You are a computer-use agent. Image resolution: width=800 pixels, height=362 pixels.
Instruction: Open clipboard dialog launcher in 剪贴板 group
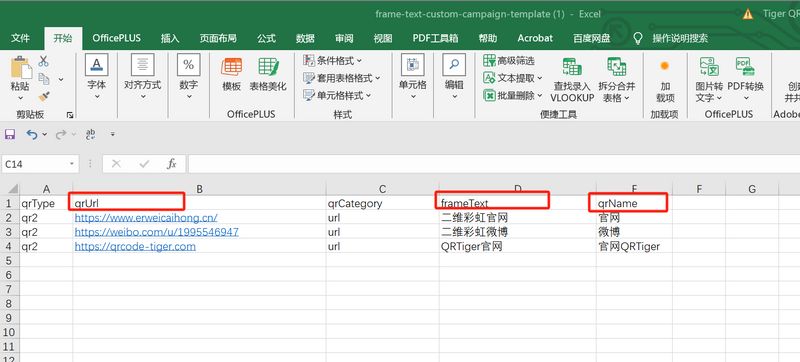point(70,115)
